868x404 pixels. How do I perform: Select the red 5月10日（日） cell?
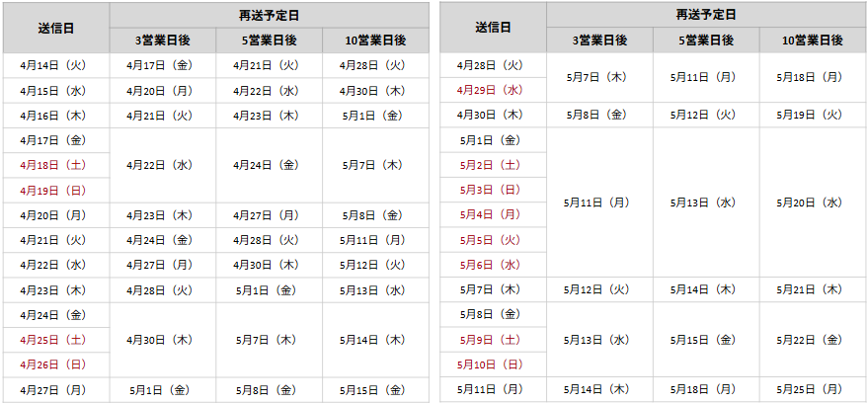[x=491, y=364]
